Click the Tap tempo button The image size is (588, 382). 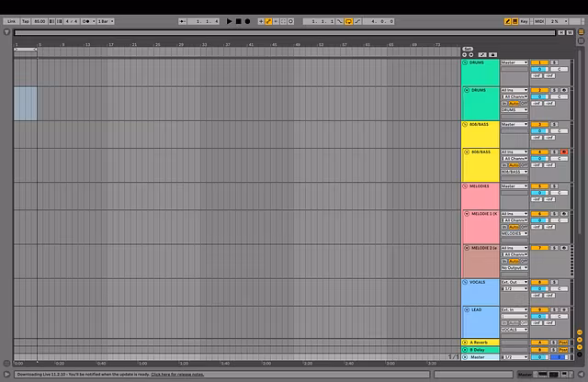[x=26, y=21]
